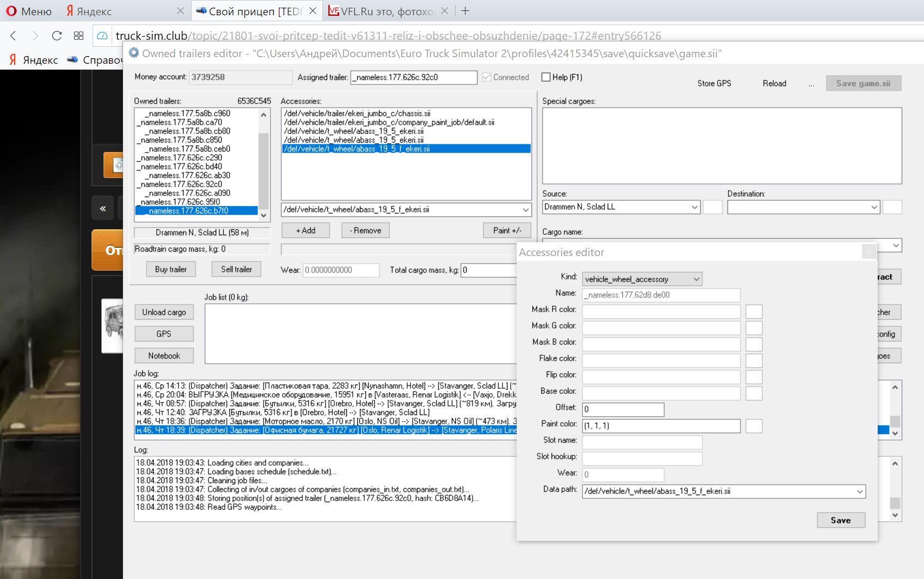Click the Paint color swatch box
The width and height of the screenshot is (924, 579).
754,426
